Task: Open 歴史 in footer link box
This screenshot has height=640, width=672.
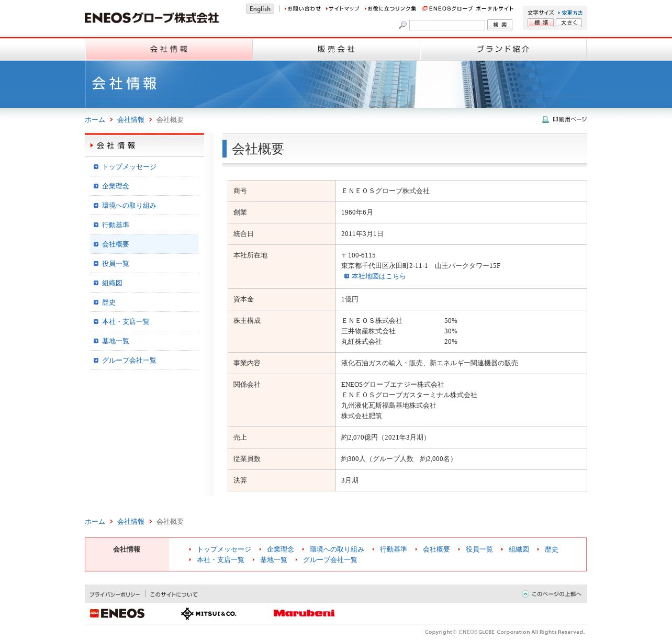Action: [552, 549]
